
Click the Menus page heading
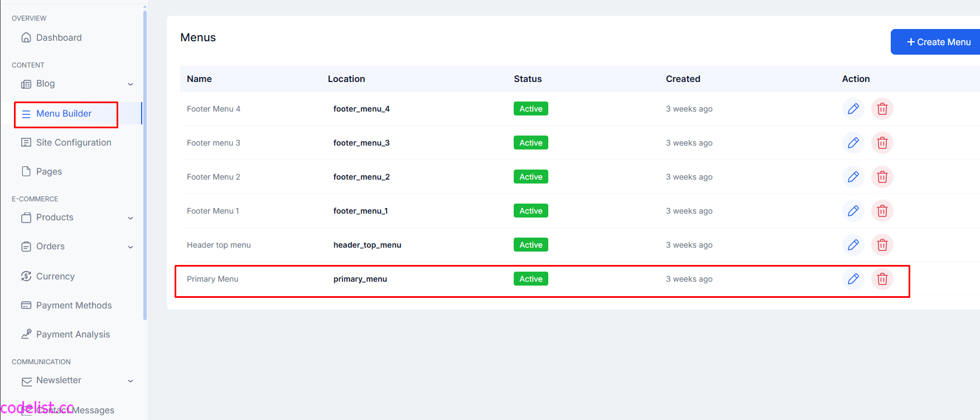(x=198, y=37)
